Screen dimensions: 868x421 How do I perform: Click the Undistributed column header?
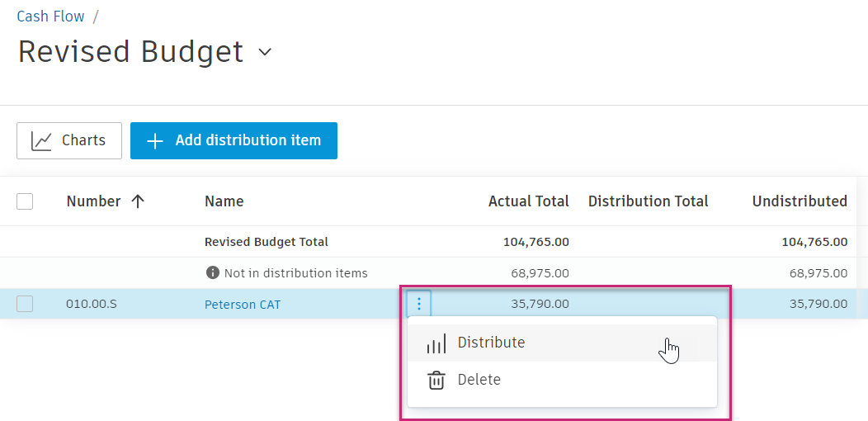click(799, 201)
